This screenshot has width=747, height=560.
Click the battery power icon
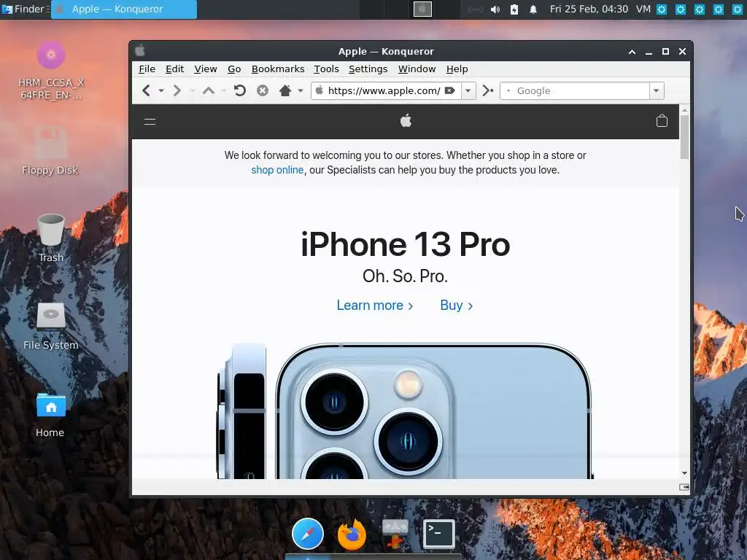[x=514, y=9]
